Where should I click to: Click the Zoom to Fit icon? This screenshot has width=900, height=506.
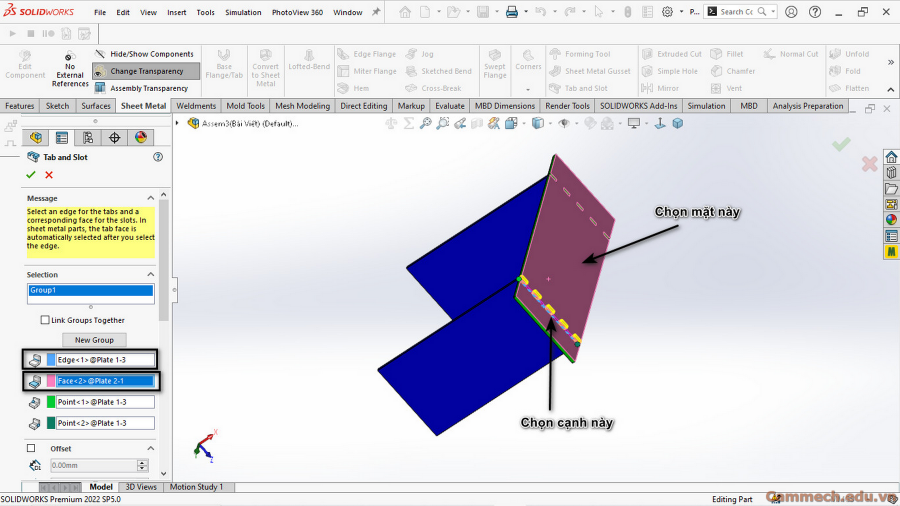tap(425, 123)
